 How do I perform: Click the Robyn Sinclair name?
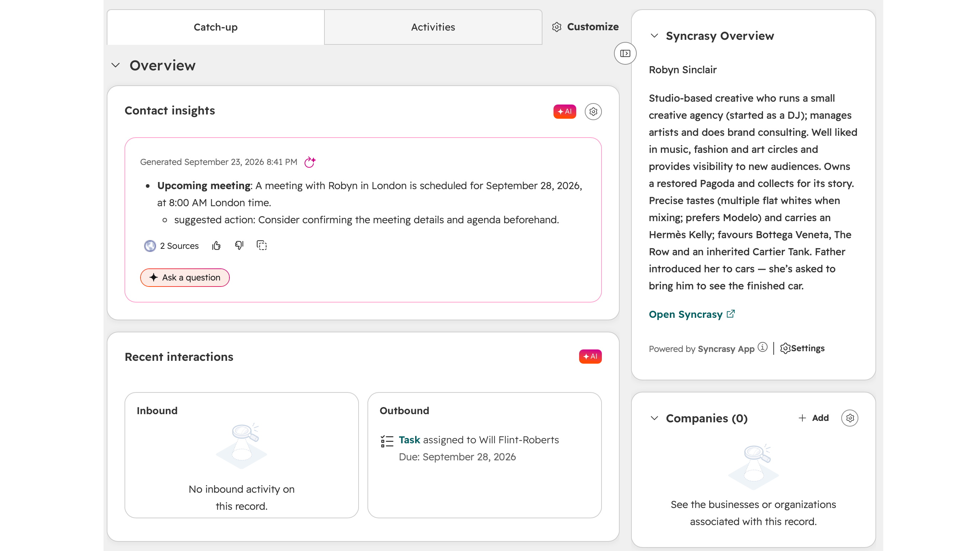683,70
